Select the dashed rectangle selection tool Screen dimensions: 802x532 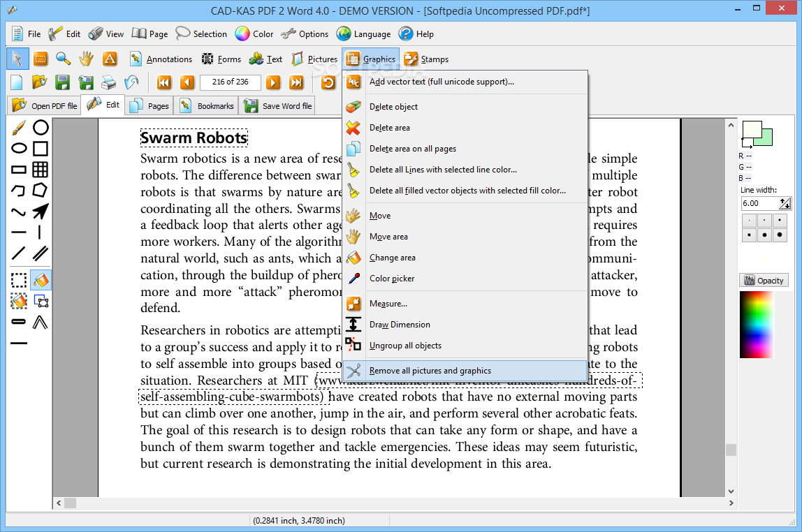coord(18,280)
